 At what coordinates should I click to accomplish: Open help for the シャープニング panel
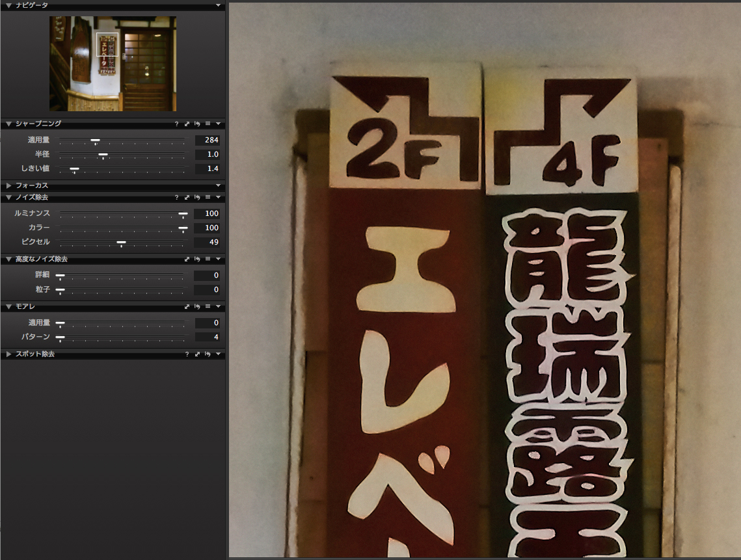point(176,124)
